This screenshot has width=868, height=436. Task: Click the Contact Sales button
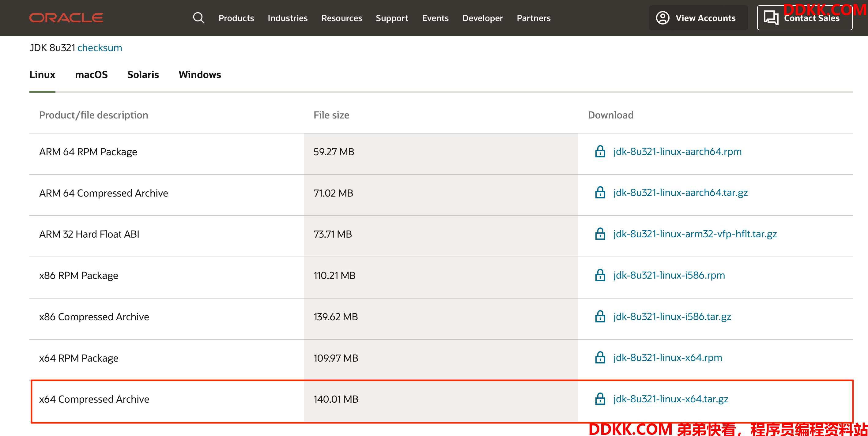(x=805, y=18)
